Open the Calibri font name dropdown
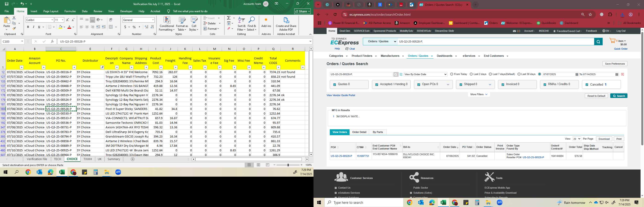644x207 pixels. (x=52, y=20)
